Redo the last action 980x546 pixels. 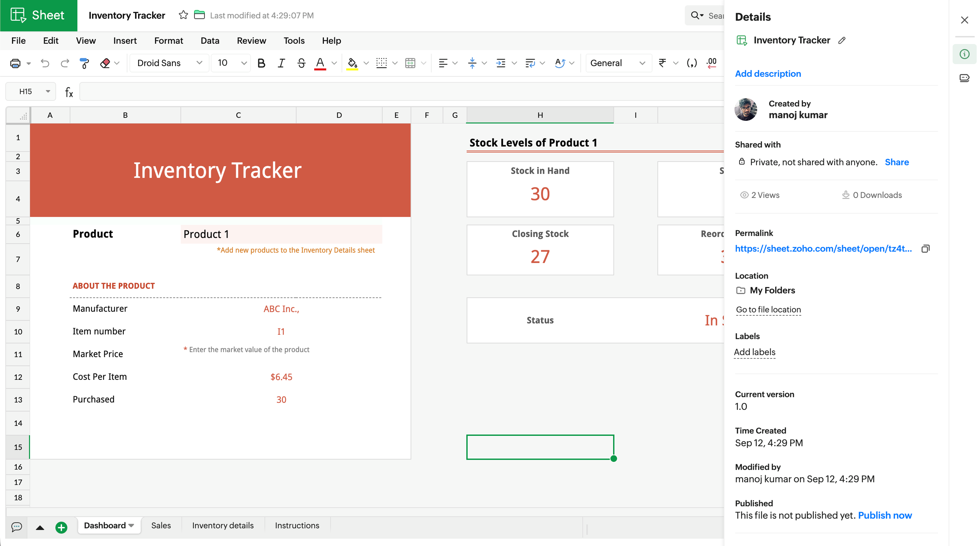click(x=65, y=63)
